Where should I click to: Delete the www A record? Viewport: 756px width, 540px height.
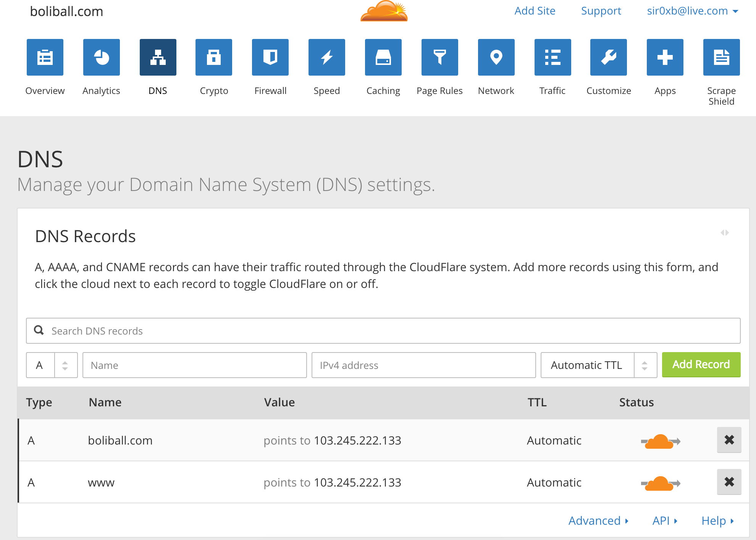pyautogui.click(x=729, y=482)
